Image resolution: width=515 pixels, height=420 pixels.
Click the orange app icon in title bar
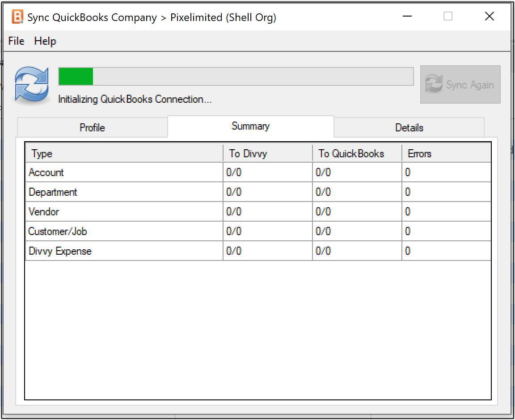[17, 17]
